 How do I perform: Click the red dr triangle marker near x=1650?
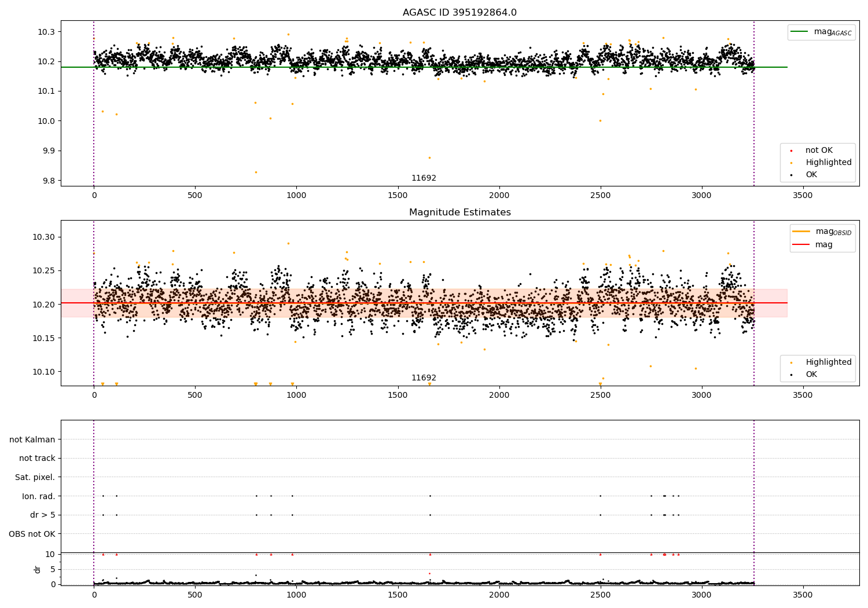click(430, 554)
